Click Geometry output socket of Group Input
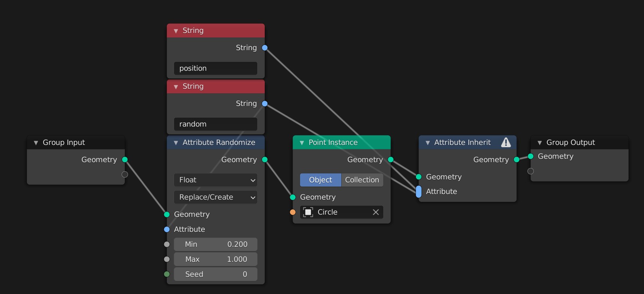Image resolution: width=644 pixels, height=294 pixels. (x=125, y=160)
